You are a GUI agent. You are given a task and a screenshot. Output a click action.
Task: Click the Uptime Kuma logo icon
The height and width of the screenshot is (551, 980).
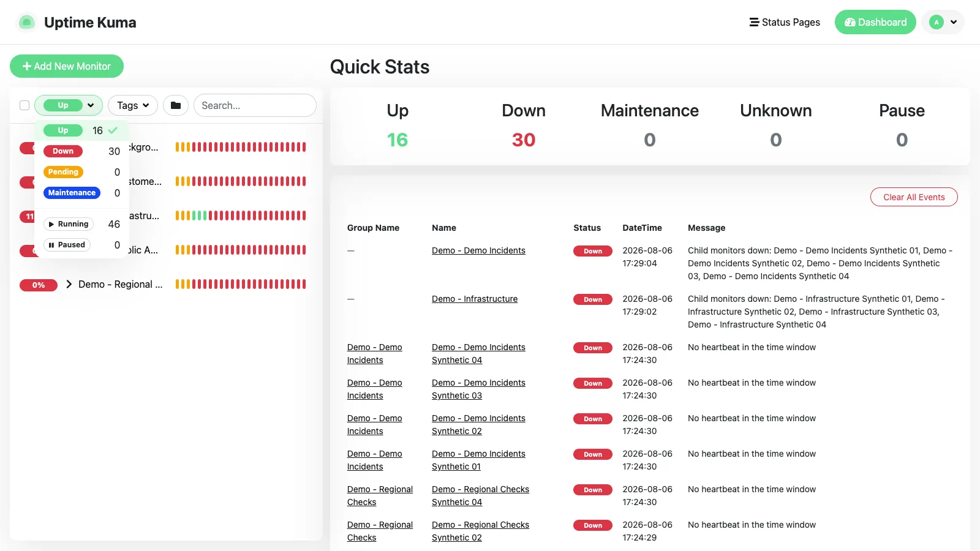tap(26, 22)
